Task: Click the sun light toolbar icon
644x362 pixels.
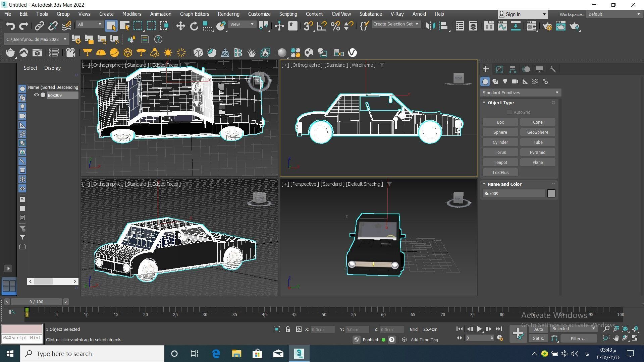Action: click(168, 53)
